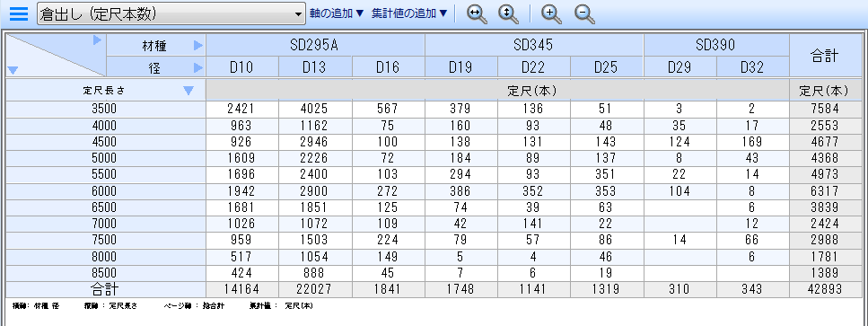Click the zoom in magnifier icon
The height and width of the screenshot is (326, 868).
(551, 13)
